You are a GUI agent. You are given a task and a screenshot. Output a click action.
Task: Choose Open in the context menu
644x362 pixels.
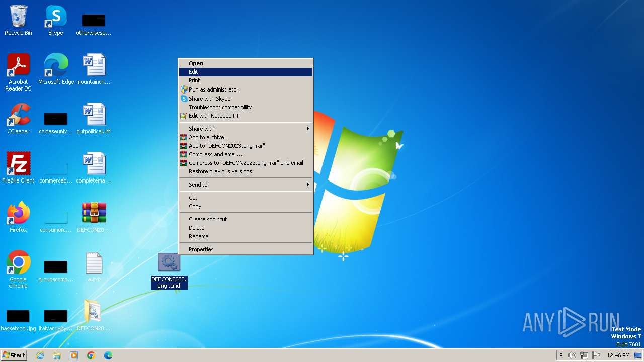[x=246, y=63]
